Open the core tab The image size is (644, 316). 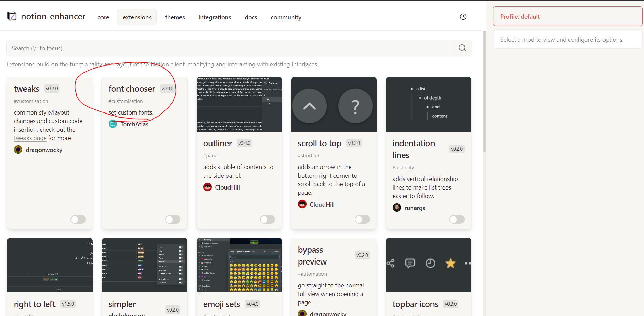point(103,17)
